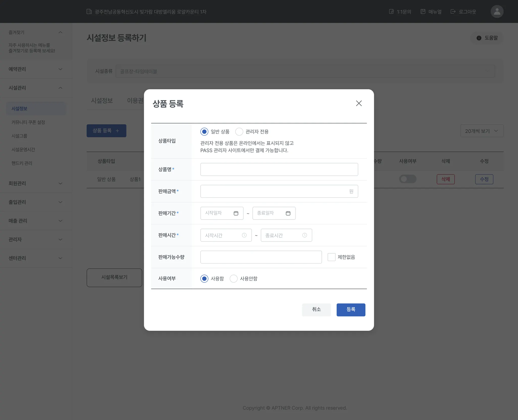The width and height of the screenshot is (518, 420).
Task: Open the start date calendar icon
Action: click(x=236, y=213)
